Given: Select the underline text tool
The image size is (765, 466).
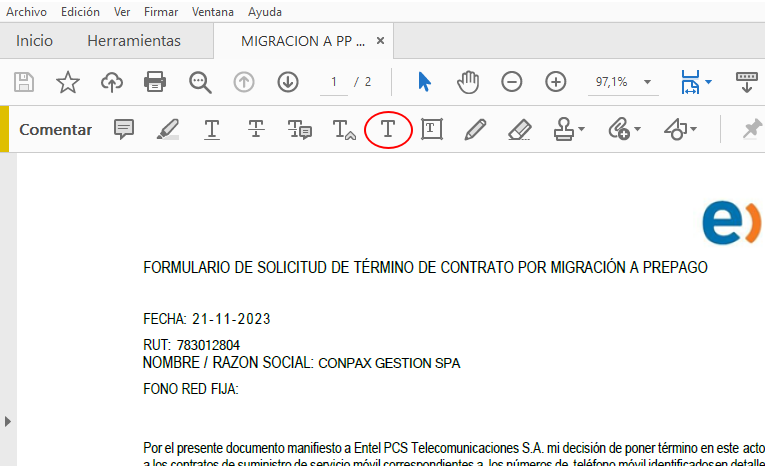Looking at the screenshot, I should (212, 130).
